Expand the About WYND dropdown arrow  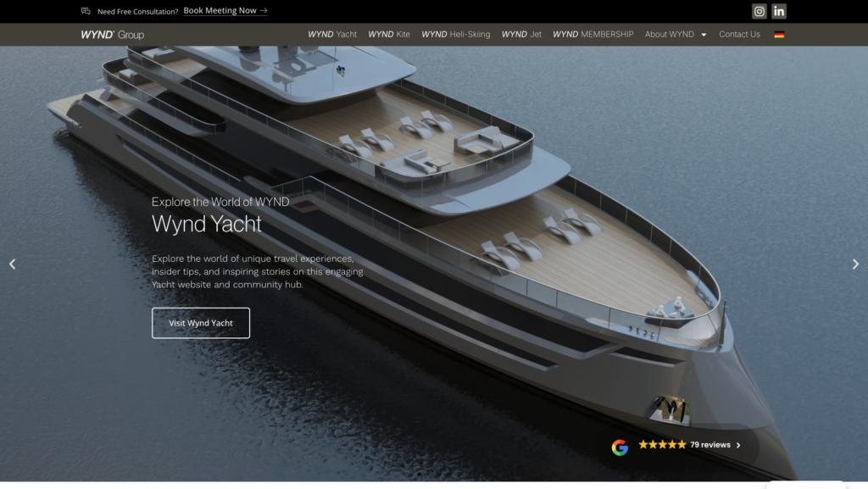(x=704, y=35)
